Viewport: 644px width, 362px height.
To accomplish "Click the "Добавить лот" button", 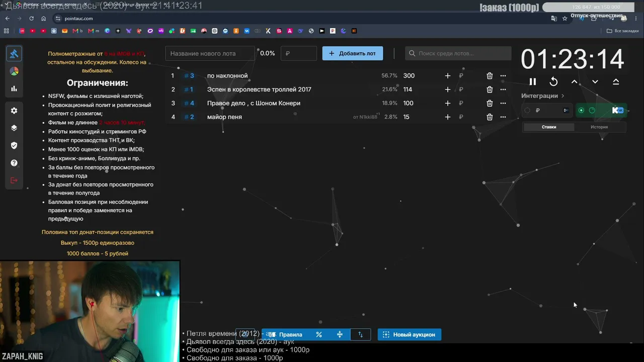I will click(353, 53).
